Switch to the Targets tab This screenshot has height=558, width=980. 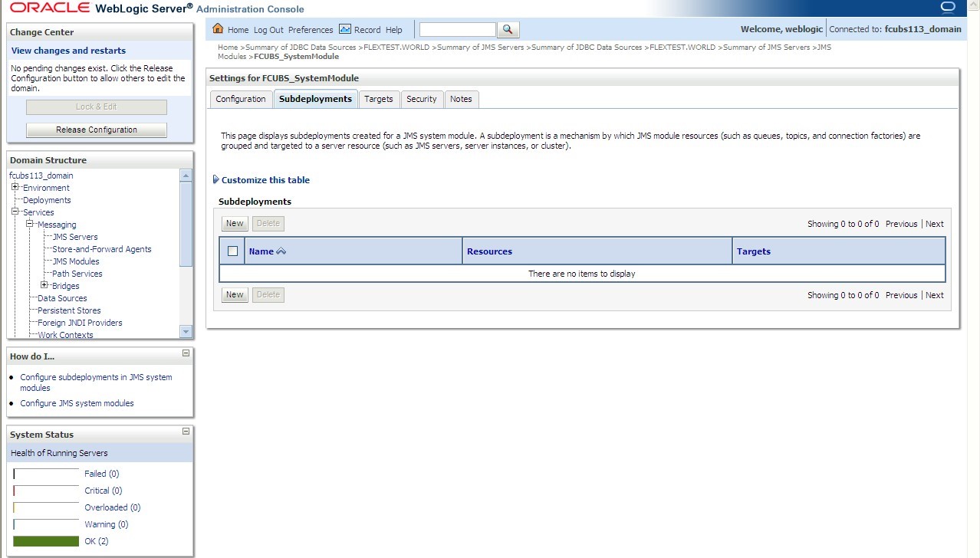(x=379, y=99)
